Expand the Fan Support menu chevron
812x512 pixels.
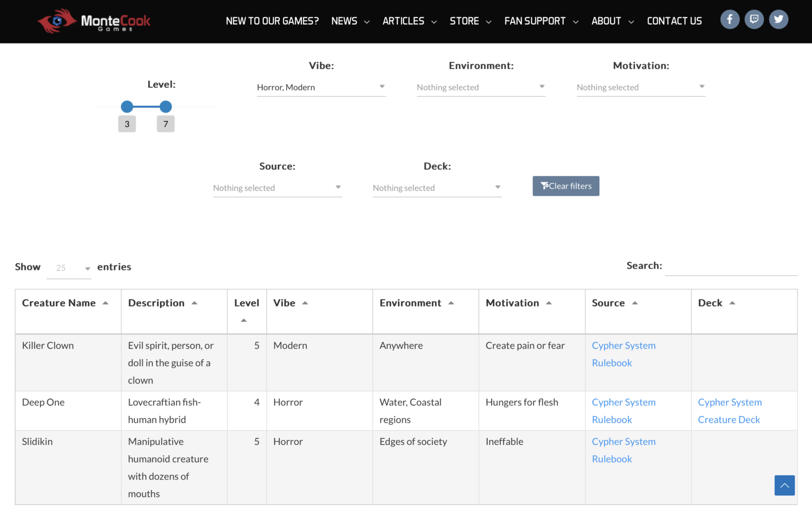tap(576, 22)
